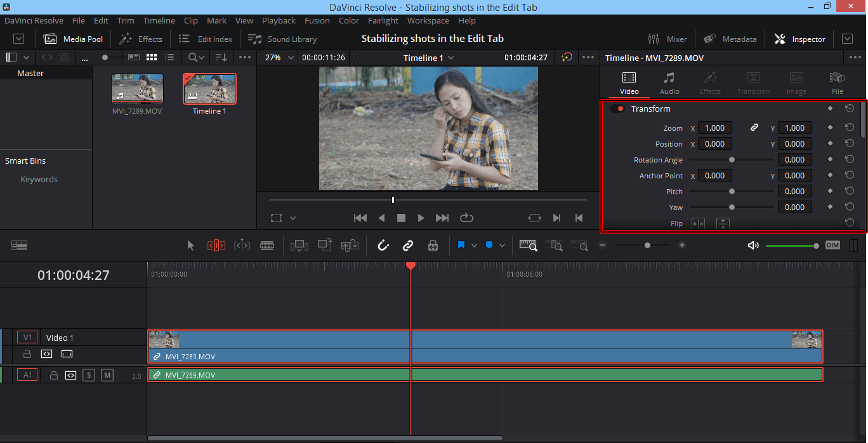
Task: Open the Metadata panel
Action: coord(730,39)
